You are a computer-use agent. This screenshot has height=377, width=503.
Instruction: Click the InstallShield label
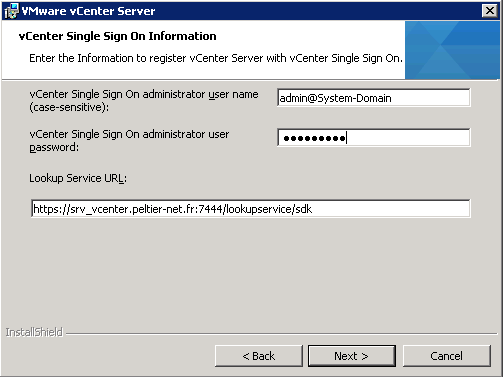[34, 332]
